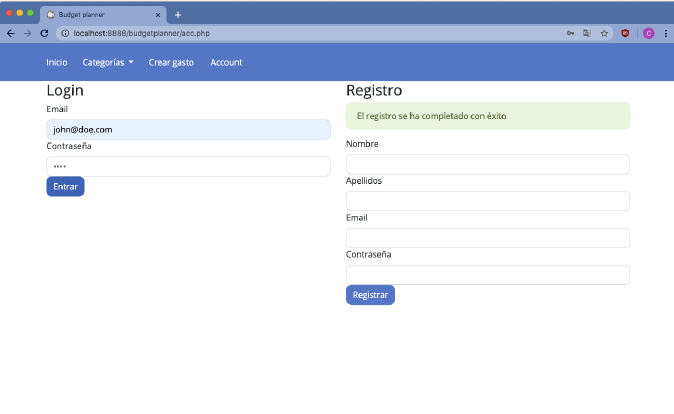Open the red shield extension icon
Viewport: 674px width, 414px height.
tap(626, 33)
